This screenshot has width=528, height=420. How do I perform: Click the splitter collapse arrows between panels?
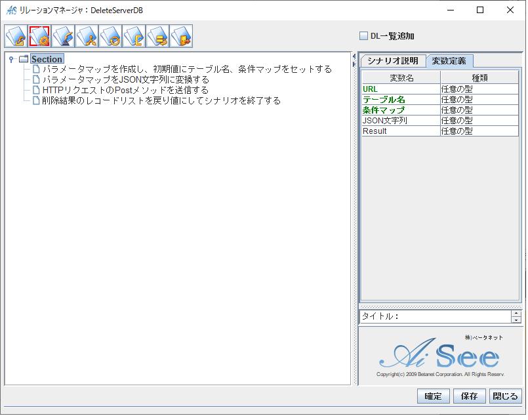click(x=354, y=60)
